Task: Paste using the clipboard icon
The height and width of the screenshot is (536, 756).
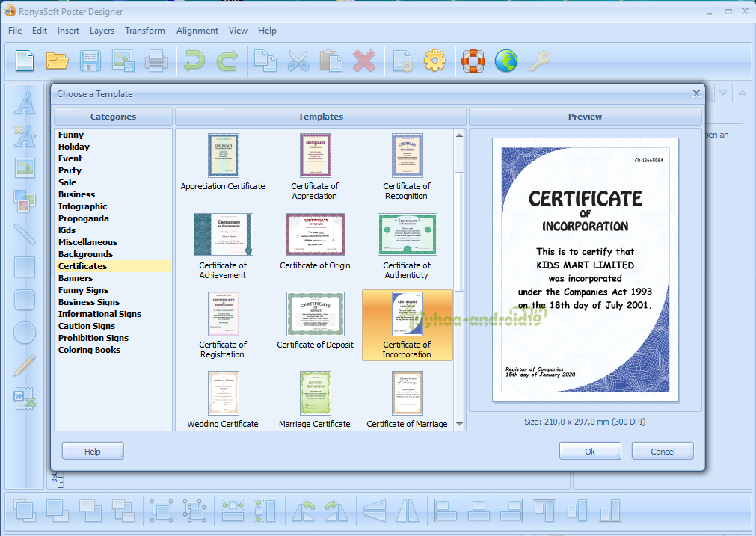Action: 331,61
